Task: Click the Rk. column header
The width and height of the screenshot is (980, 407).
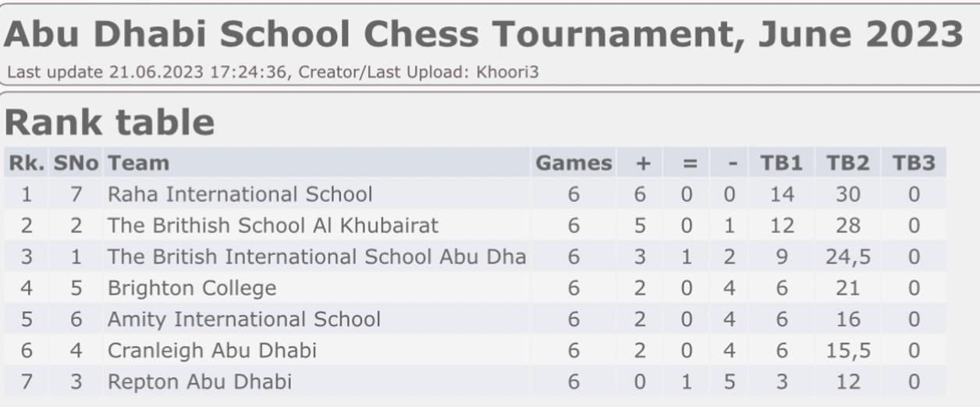Action: tap(27, 163)
